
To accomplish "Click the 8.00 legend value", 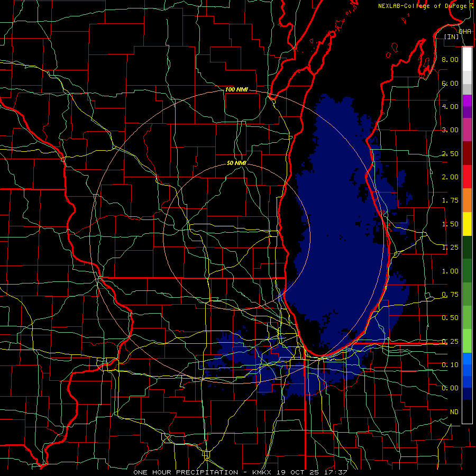I will click(450, 59).
